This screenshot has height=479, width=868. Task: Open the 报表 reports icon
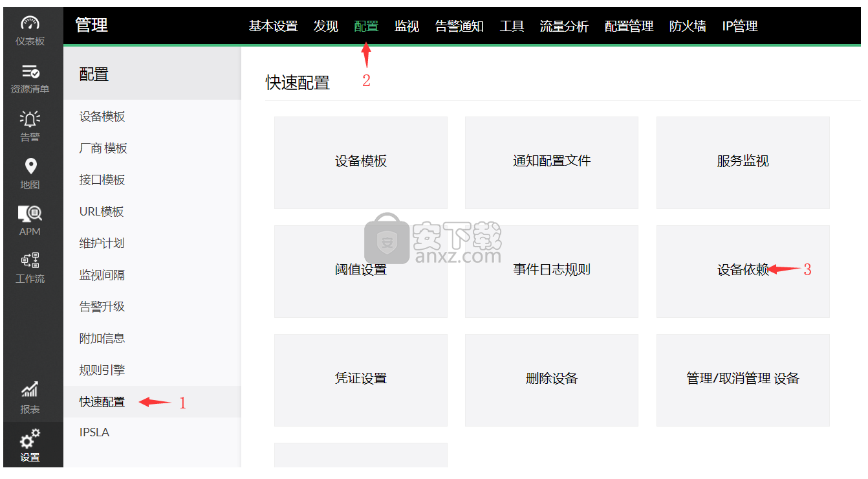point(30,390)
